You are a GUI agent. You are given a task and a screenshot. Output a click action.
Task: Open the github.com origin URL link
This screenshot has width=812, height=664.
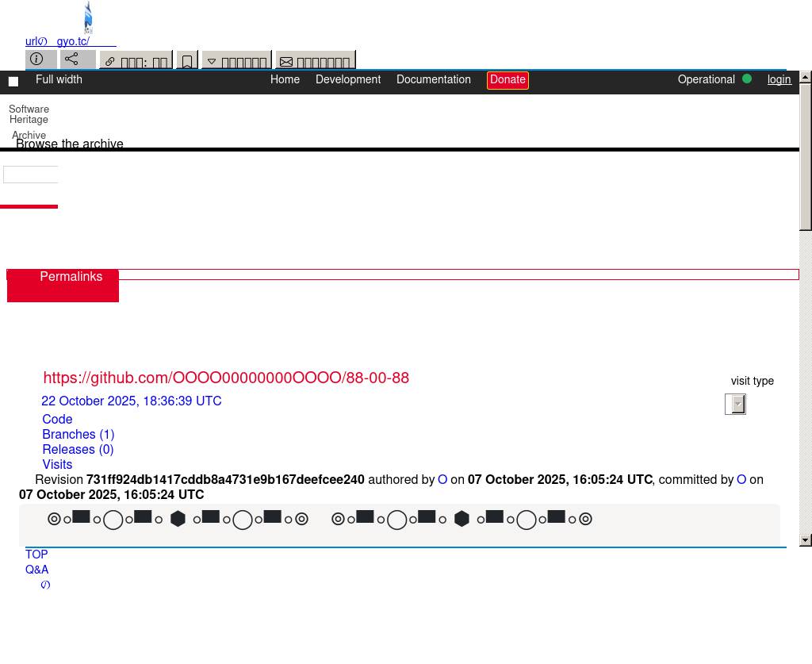(226, 378)
